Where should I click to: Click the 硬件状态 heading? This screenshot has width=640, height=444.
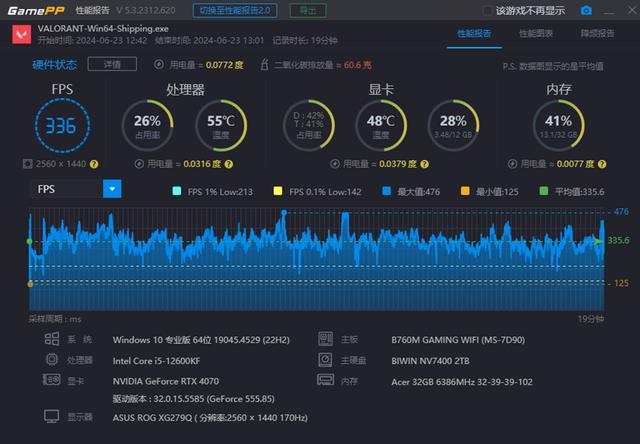click(55, 64)
